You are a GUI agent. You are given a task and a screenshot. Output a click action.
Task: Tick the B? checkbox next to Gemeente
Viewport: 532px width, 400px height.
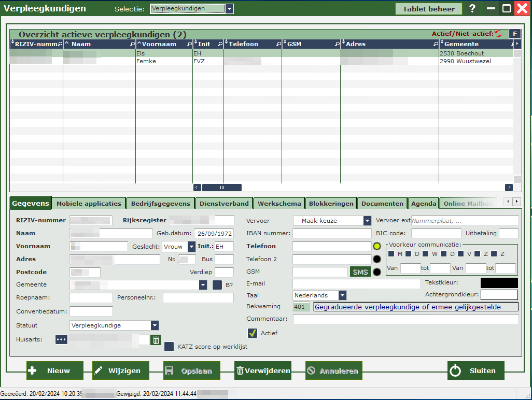(217, 284)
